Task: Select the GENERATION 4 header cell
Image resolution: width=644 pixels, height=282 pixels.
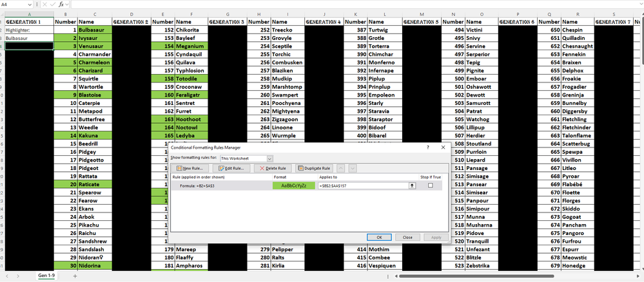Action: 324,21
